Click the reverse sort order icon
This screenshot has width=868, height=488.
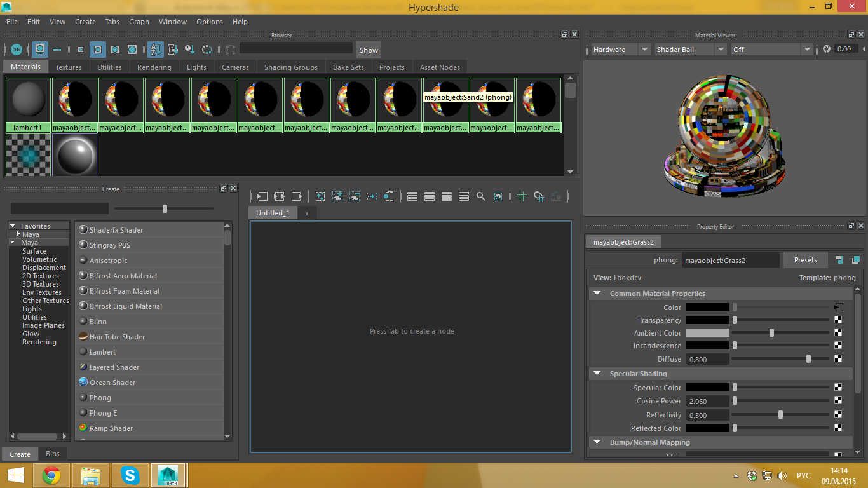coord(207,50)
